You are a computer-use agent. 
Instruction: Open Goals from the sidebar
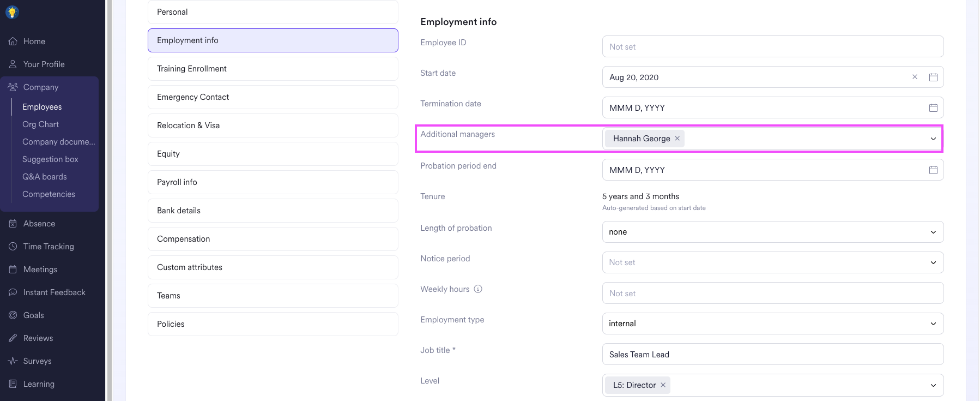pos(33,315)
